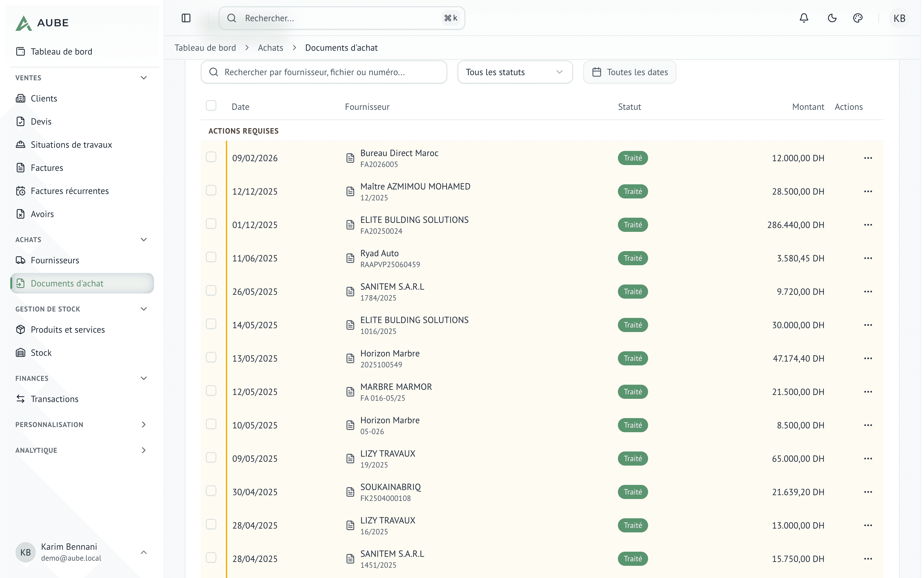Open document icon for MARBRE MARMOR

[x=350, y=392]
